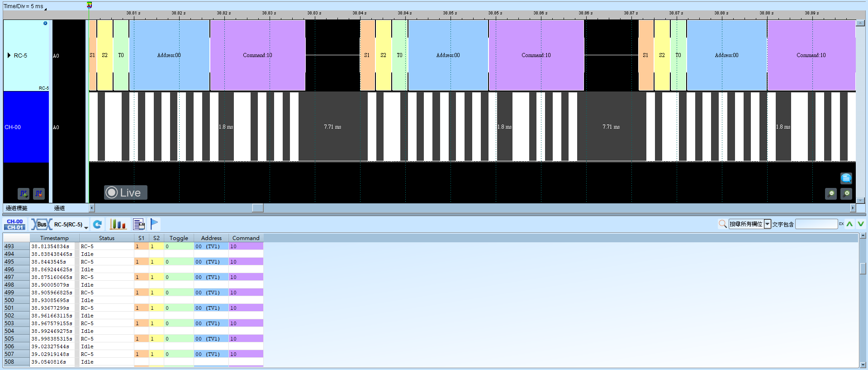
Task: Click the Status column header
Action: click(107, 238)
